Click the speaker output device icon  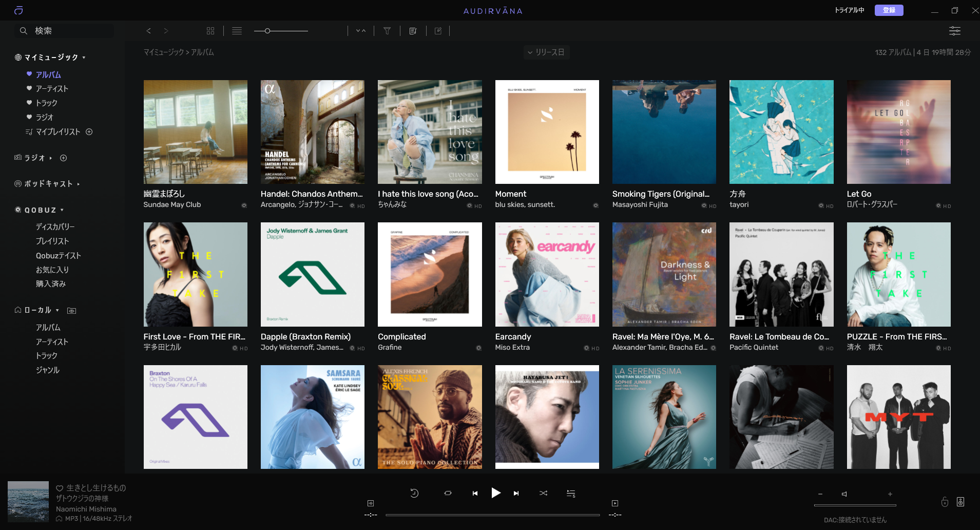960,502
